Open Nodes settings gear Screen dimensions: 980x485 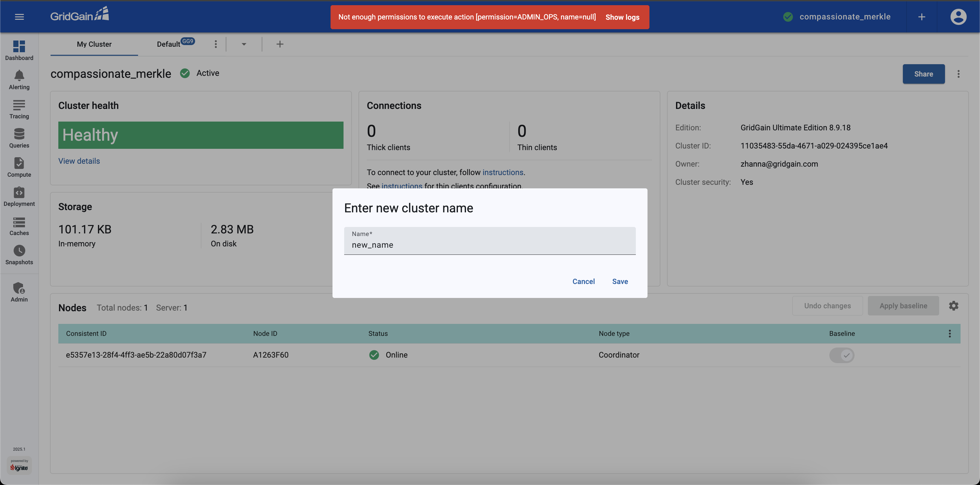pyautogui.click(x=953, y=306)
